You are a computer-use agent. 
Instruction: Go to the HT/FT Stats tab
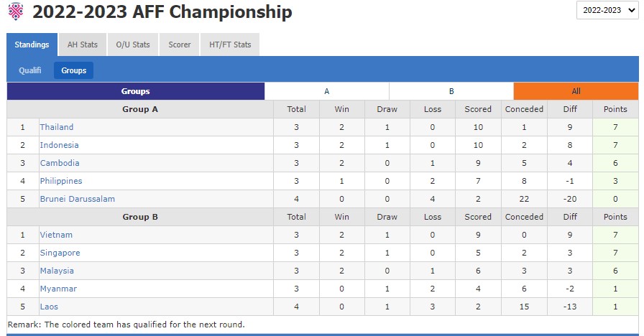230,45
